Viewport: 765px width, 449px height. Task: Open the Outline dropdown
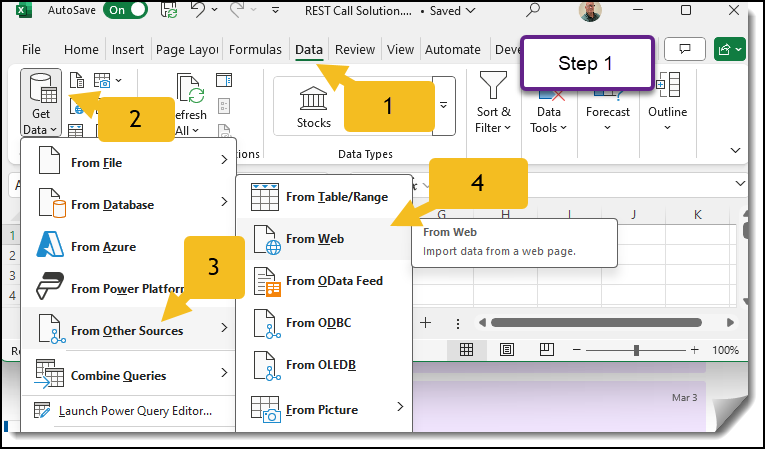tap(667, 102)
